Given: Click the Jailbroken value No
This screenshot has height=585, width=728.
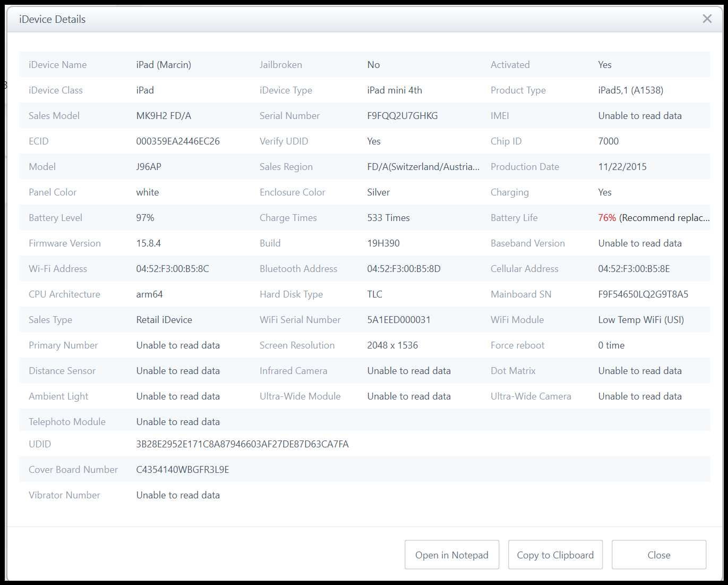Looking at the screenshot, I should [x=373, y=65].
